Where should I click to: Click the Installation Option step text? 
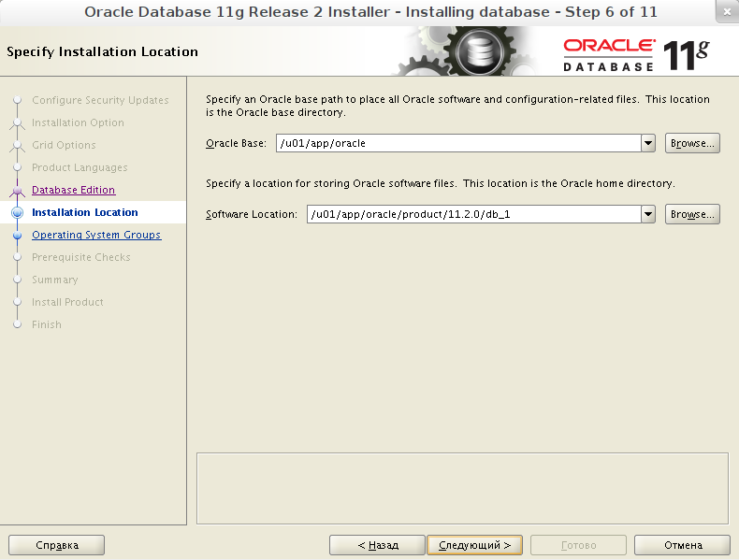point(79,122)
